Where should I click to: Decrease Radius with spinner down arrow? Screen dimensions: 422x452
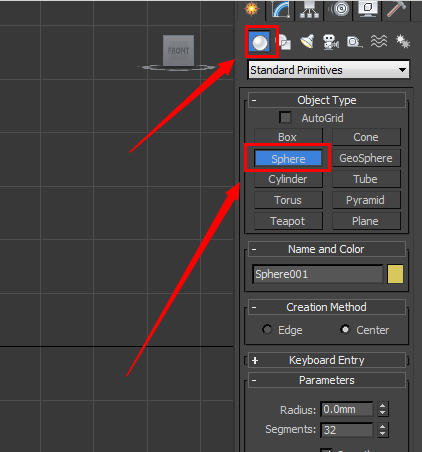click(x=383, y=413)
